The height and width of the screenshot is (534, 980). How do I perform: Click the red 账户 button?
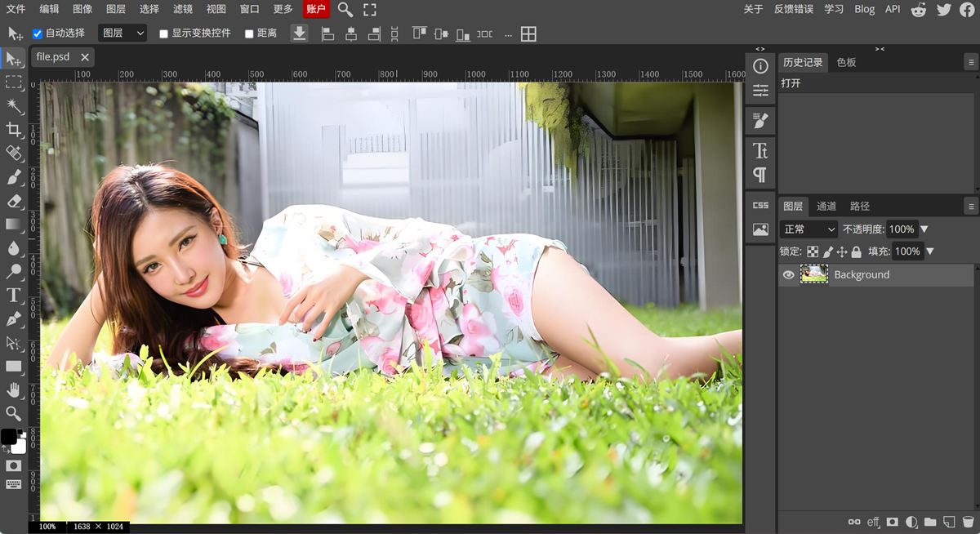(316, 10)
